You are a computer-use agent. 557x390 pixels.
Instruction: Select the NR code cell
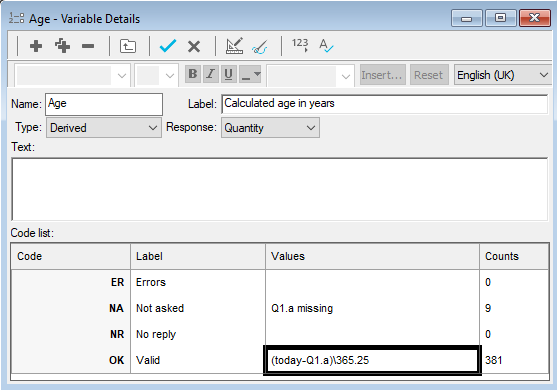pos(71,334)
